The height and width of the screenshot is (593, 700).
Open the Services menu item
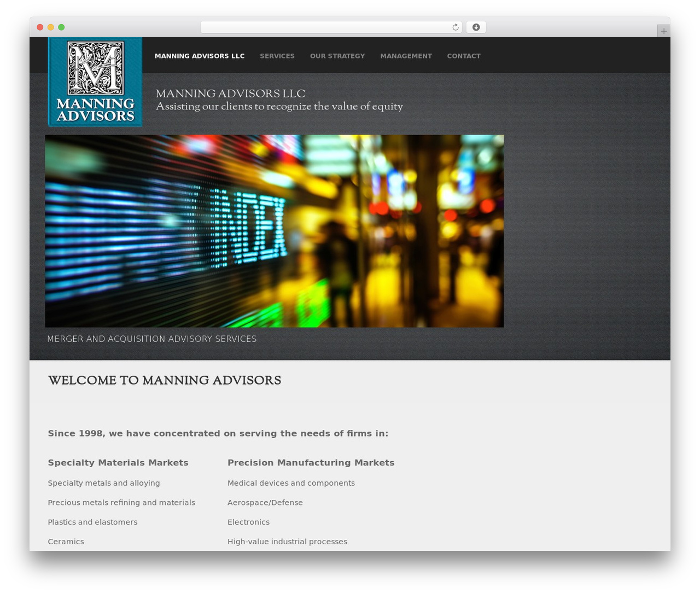click(x=277, y=56)
